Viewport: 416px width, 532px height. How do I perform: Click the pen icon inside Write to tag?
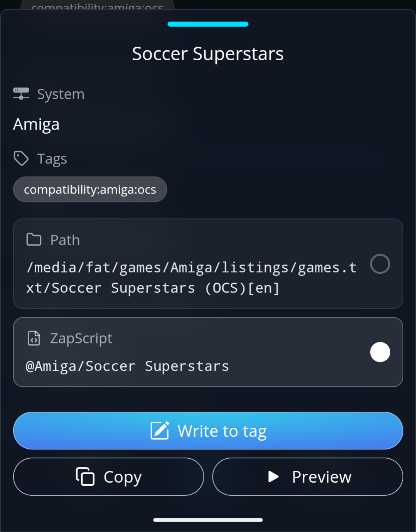(x=160, y=430)
